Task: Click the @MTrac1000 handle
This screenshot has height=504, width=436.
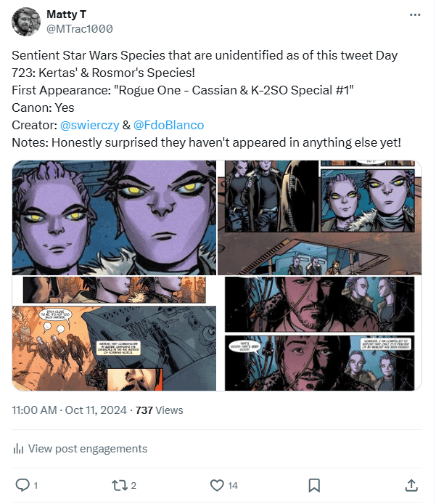Action: (x=79, y=28)
